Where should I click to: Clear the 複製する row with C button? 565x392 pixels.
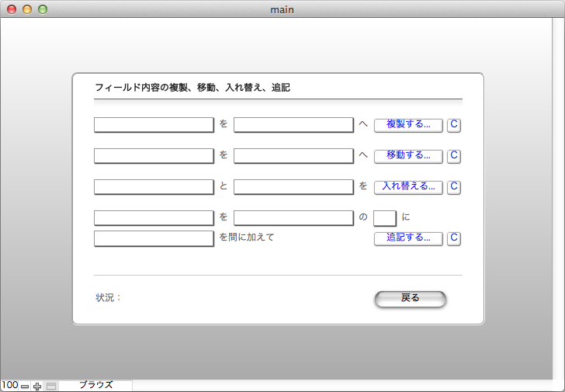[454, 125]
